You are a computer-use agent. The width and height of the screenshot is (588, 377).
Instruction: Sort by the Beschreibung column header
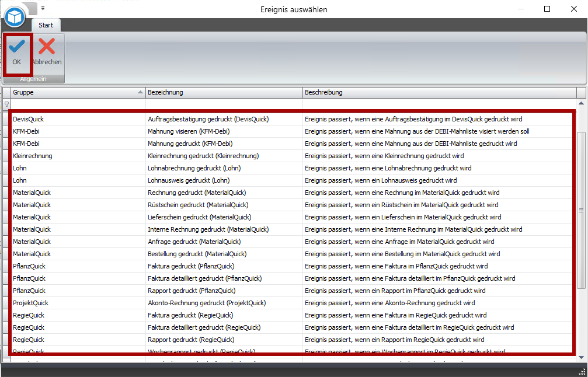[x=440, y=92]
